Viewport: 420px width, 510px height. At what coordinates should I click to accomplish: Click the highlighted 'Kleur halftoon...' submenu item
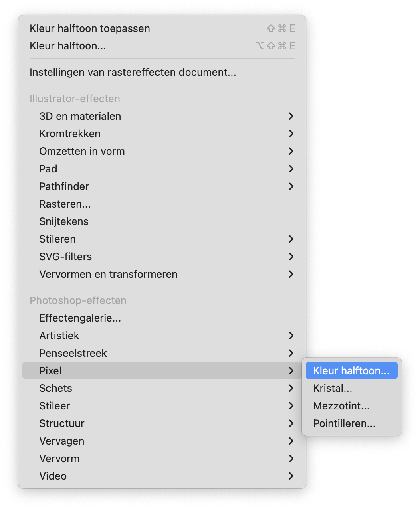(351, 370)
